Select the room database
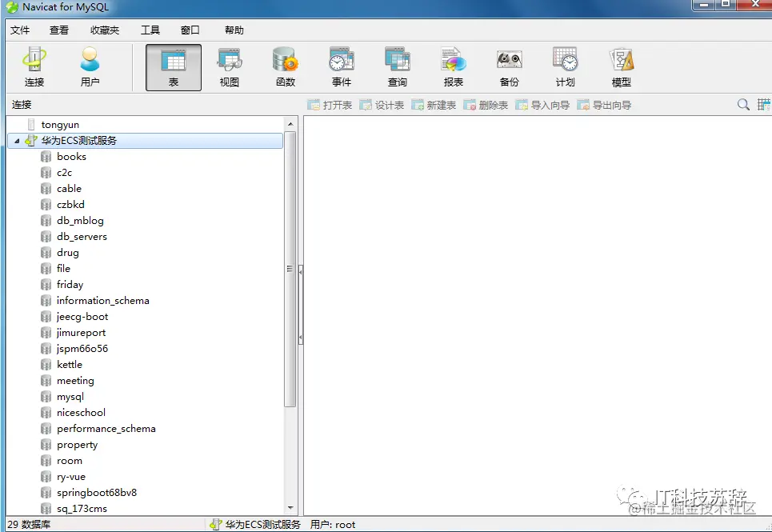 pyautogui.click(x=70, y=461)
